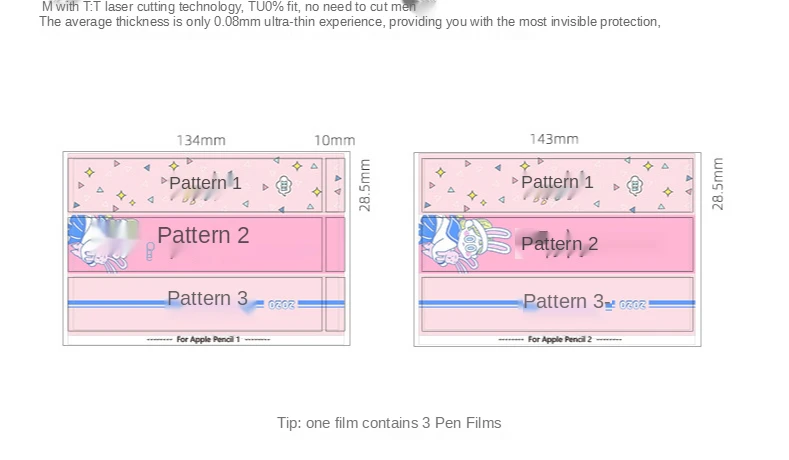Click the 2020 mark on Pencil 1 Pattern 3
Image resolution: width=789 pixels, height=460 pixels.
pos(281,305)
